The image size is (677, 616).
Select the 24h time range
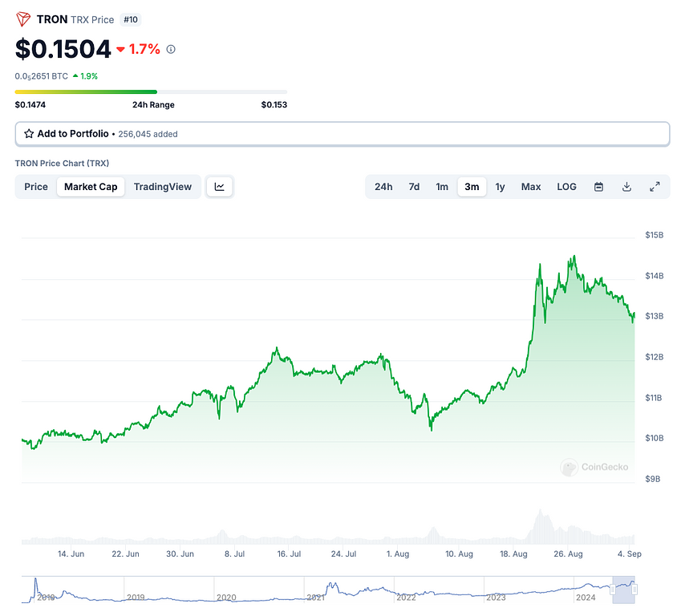click(383, 187)
